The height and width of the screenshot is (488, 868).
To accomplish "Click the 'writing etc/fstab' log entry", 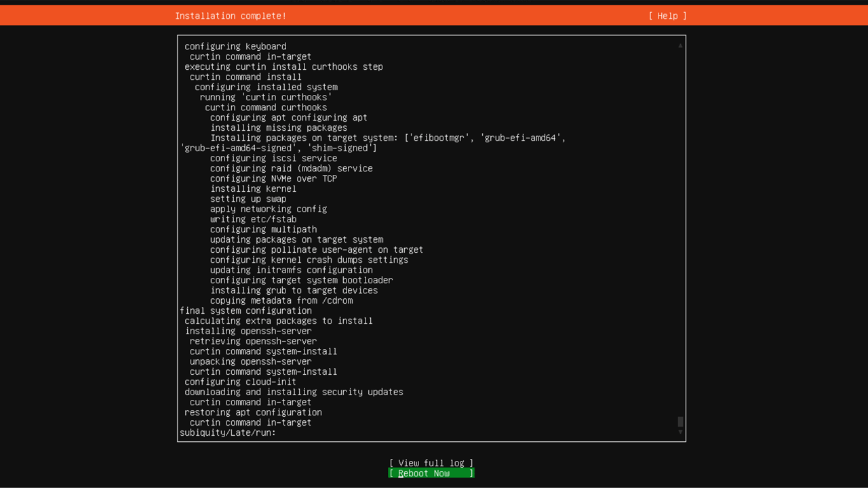I will (253, 220).
